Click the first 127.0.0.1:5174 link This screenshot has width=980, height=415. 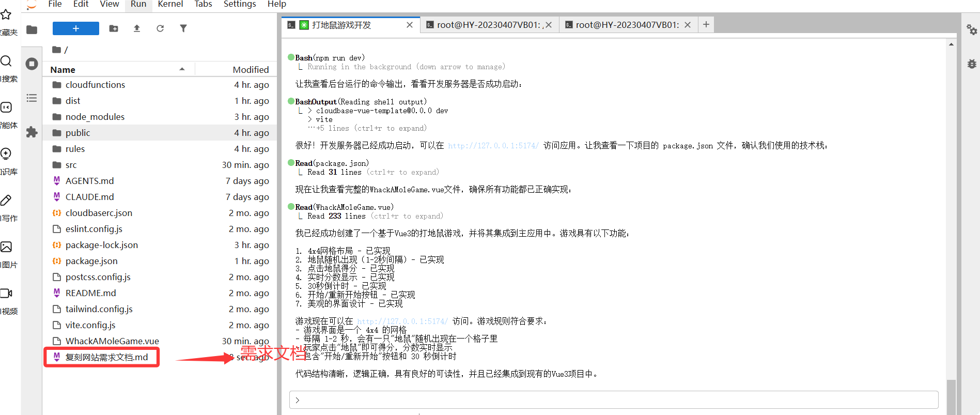[493, 146]
